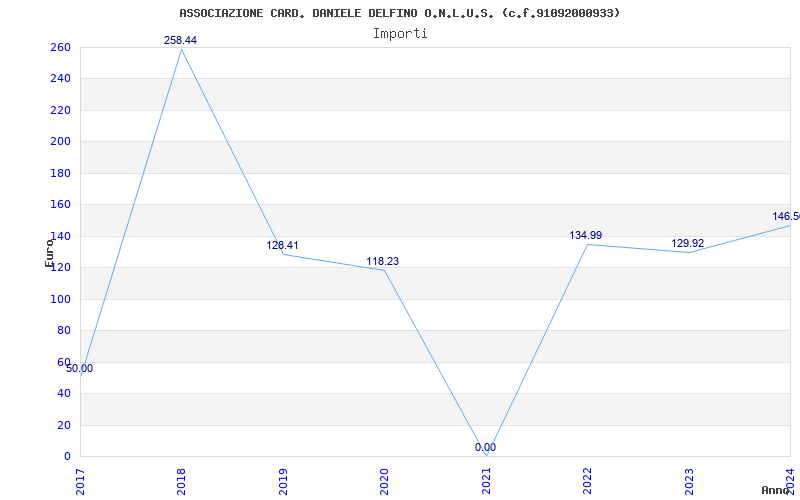Select the 258.44 data label
The height and width of the screenshot is (500, 800).
180,40
